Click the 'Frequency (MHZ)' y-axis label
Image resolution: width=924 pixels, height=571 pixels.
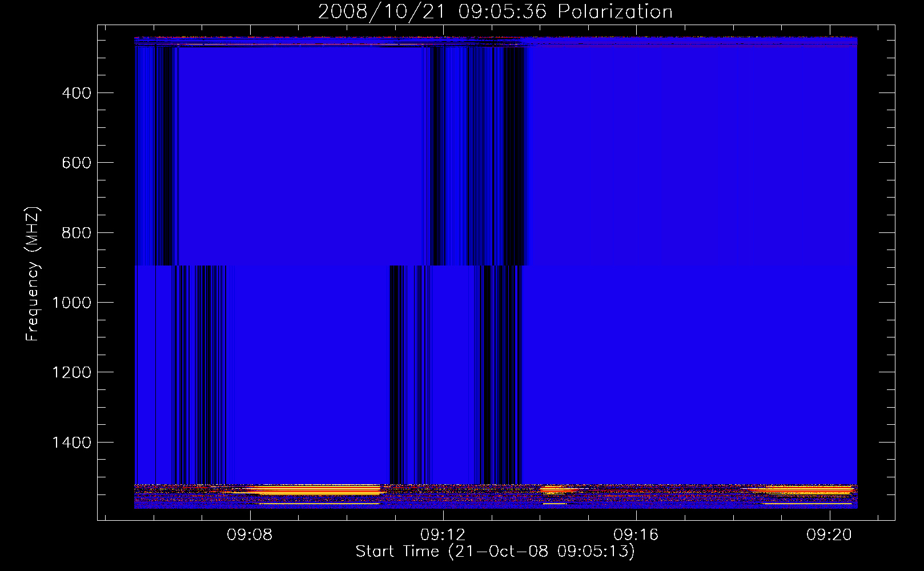[x=33, y=274]
